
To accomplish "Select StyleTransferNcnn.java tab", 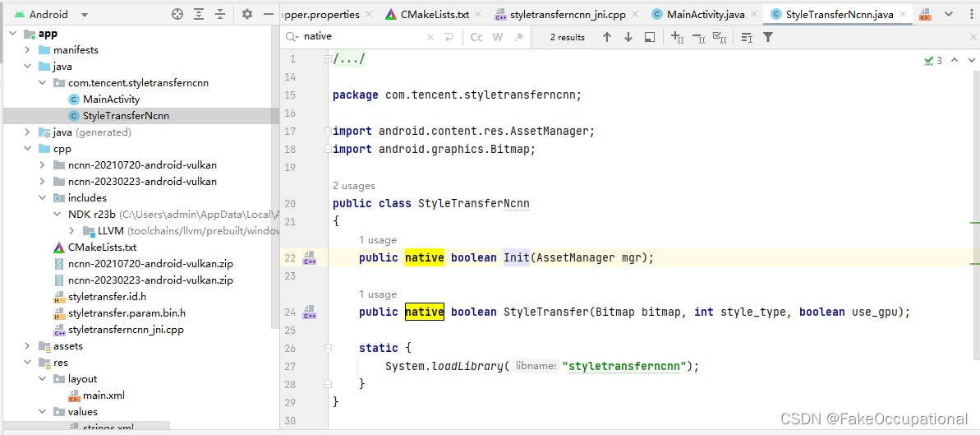I will click(x=840, y=15).
